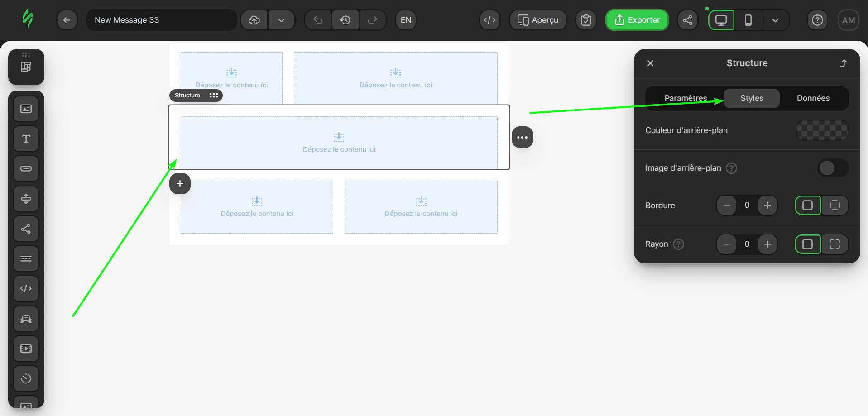The image size is (868, 416).
Task: Select the Text block tool
Action: 26,139
